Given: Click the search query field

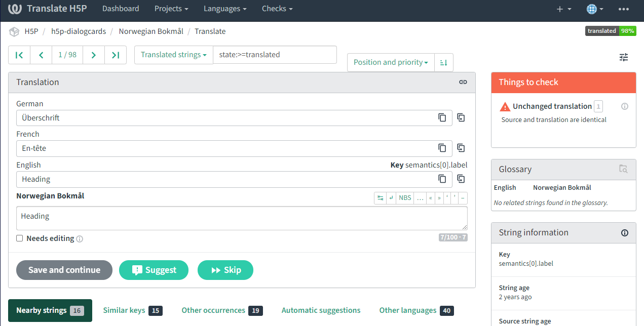Looking at the screenshot, I should pos(275,55).
